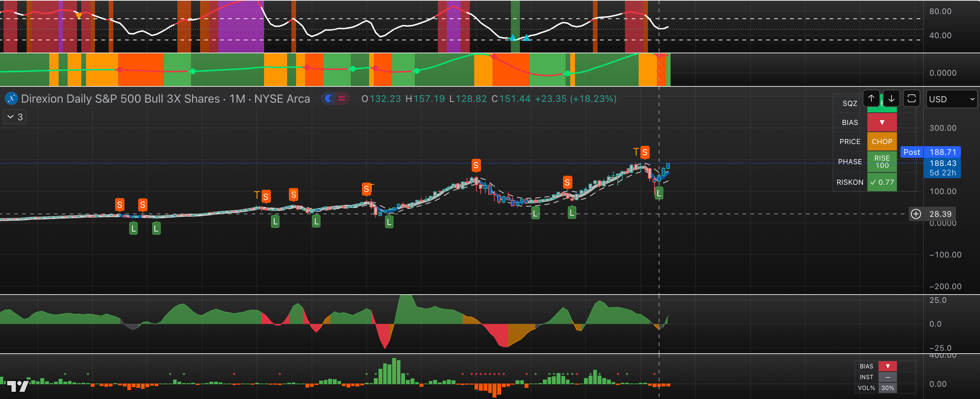This screenshot has height=399, width=980.
Task: Click the high value 157.19
Action: 429,99
